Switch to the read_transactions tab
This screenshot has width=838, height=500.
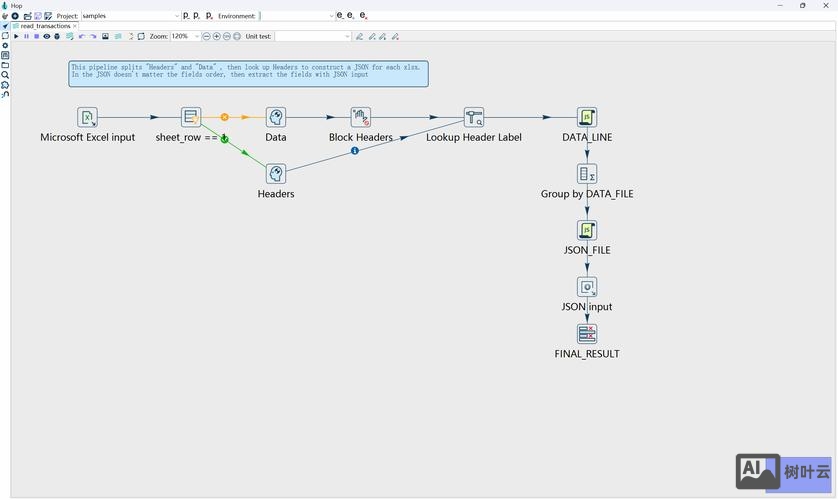(45, 26)
